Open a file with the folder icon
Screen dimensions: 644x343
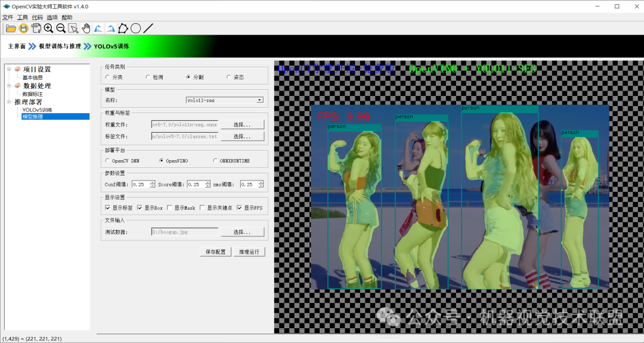pyautogui.click(x=11, y=29)
